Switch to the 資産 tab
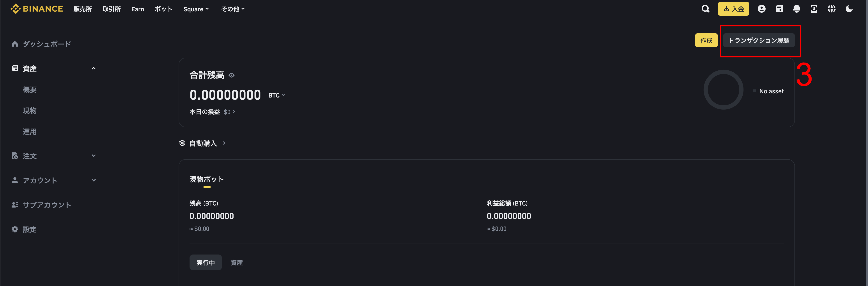 pos(237,263)
